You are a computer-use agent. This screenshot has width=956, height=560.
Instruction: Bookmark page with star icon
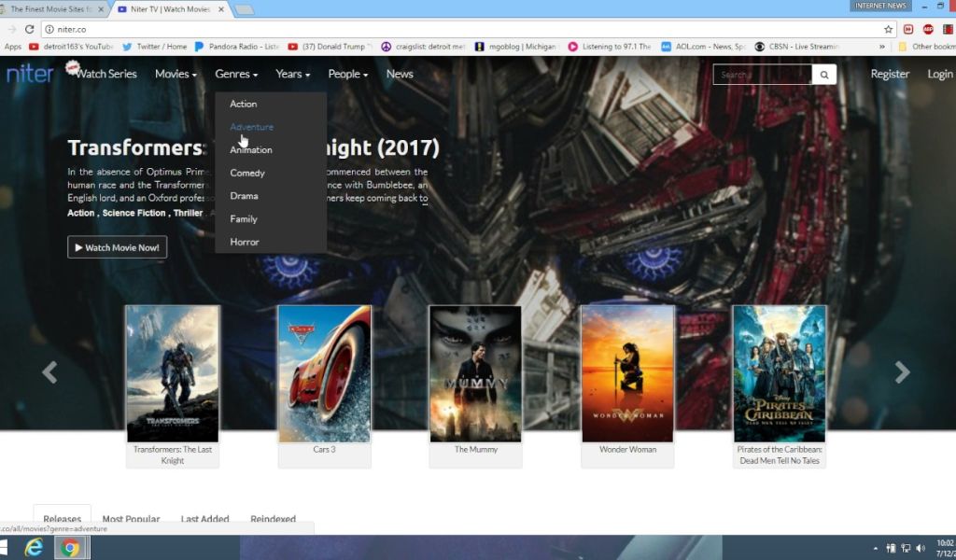pyautogui.click(x=888, y=29)
